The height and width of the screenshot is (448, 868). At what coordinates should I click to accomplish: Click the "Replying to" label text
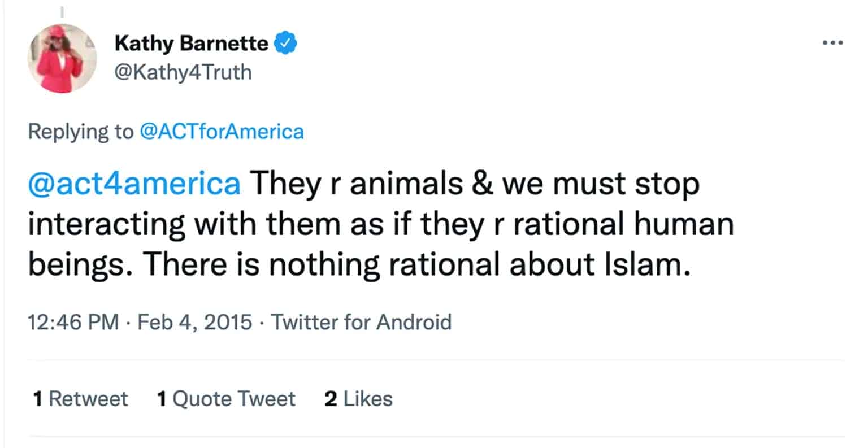coord(80,132)
